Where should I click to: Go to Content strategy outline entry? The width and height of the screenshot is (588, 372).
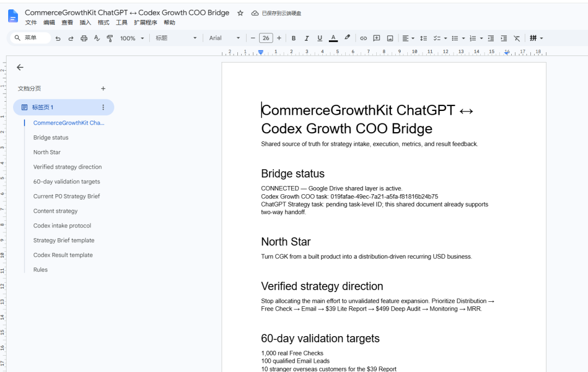[56, 211]
